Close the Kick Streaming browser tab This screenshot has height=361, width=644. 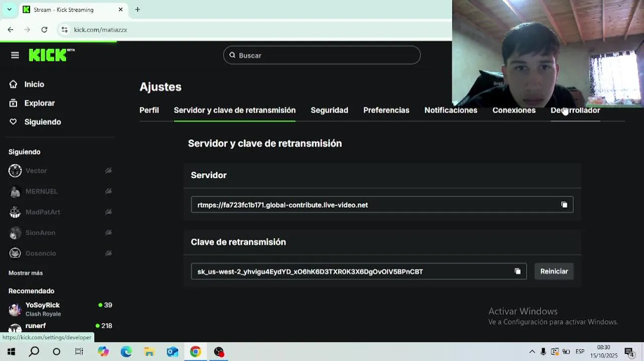click(x=120, y=10)
